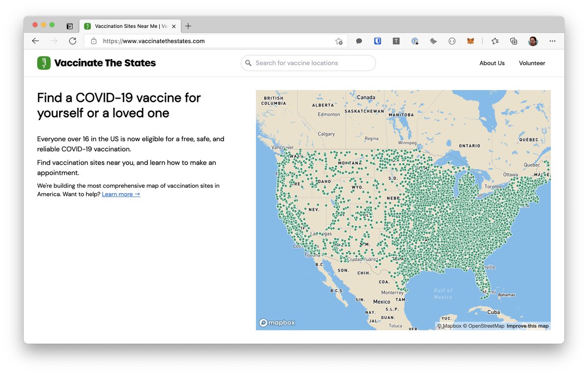
Task: Open the Favorites list icon
Action: [495, 41]
